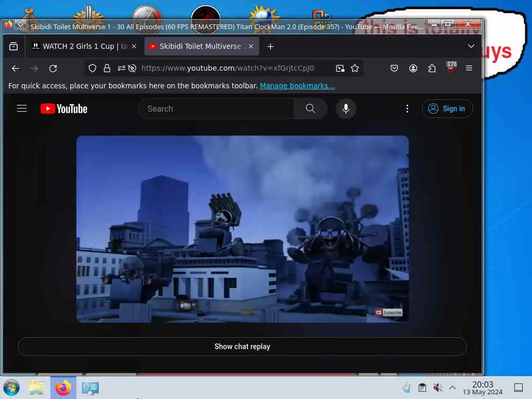Open YouTube settings three-dot menu

coord(407,109)
